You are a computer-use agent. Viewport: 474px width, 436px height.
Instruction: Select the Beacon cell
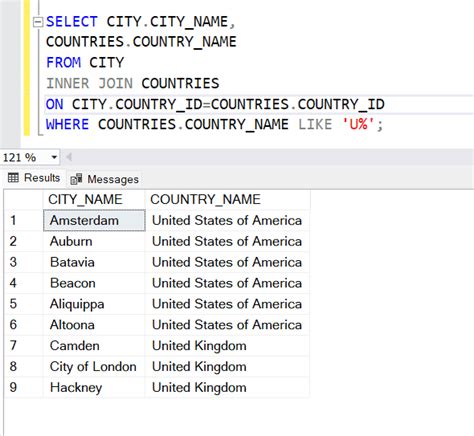click(94, 283)
